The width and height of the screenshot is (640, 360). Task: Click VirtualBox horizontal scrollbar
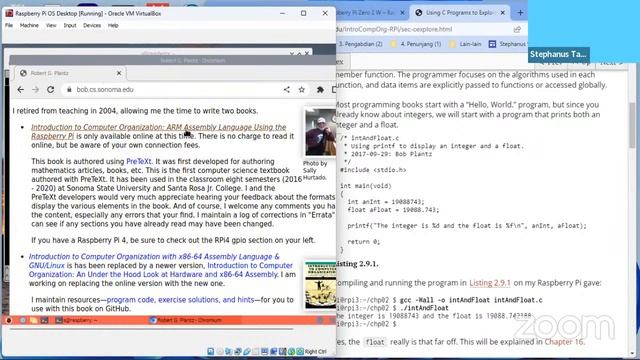click(x=151, y=328)
